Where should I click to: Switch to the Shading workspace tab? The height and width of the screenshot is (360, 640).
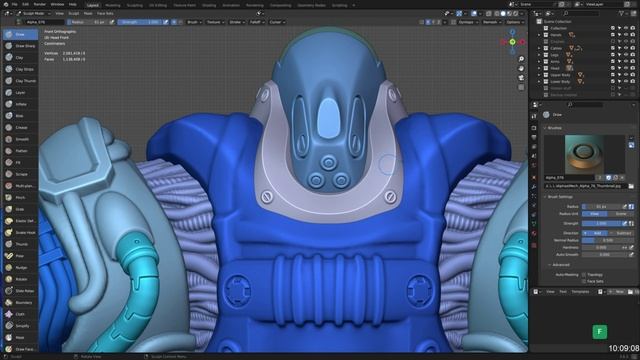point(209,5)
